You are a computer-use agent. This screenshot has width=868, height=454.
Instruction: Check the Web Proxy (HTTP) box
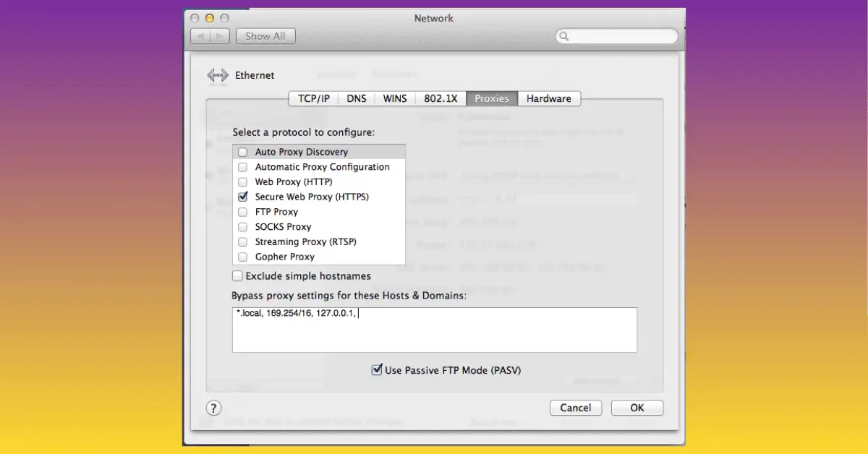click(242, 181)
